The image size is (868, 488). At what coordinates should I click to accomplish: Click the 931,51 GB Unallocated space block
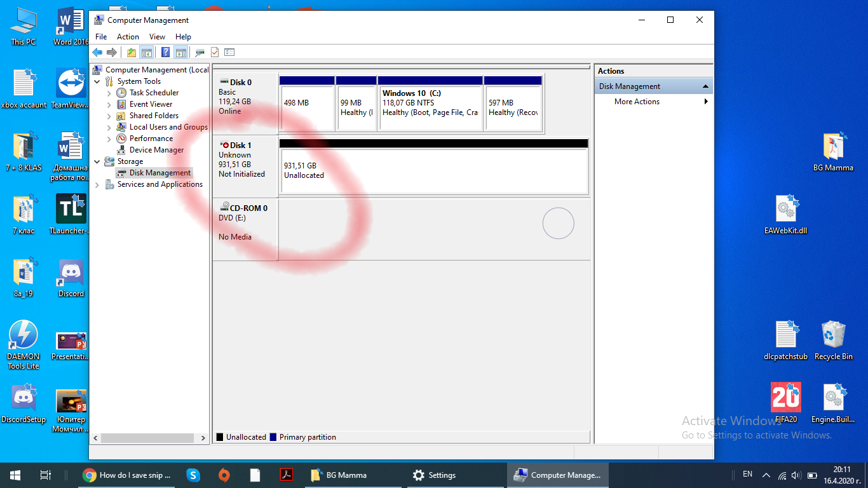pyautogui.click(x=434, y=171)
